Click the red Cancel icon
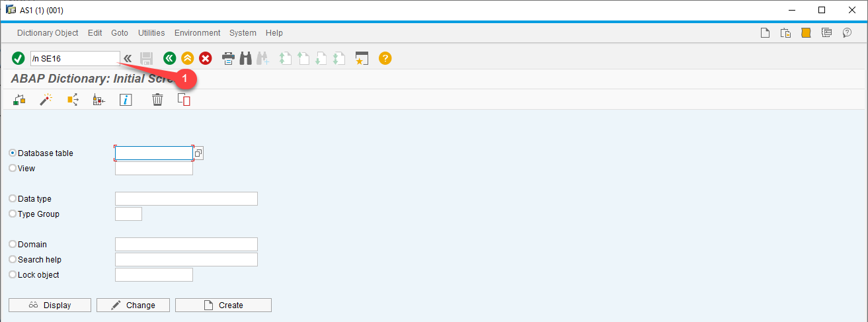Screen dimensions: 868x322 point(206,58)
